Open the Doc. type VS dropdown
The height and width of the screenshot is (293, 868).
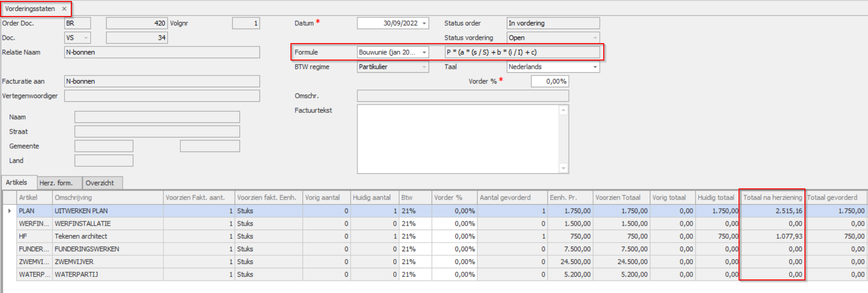click(x=86, y=38)
